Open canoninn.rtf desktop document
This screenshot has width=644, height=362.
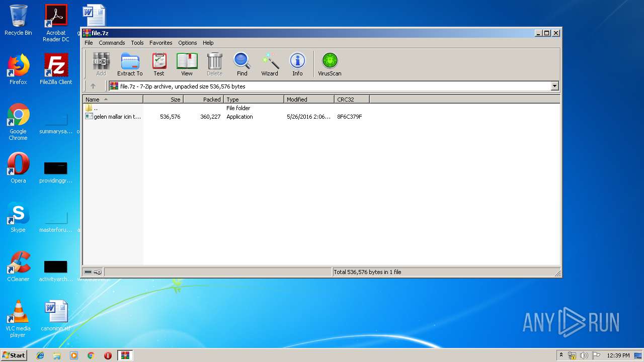click(56, 316)
